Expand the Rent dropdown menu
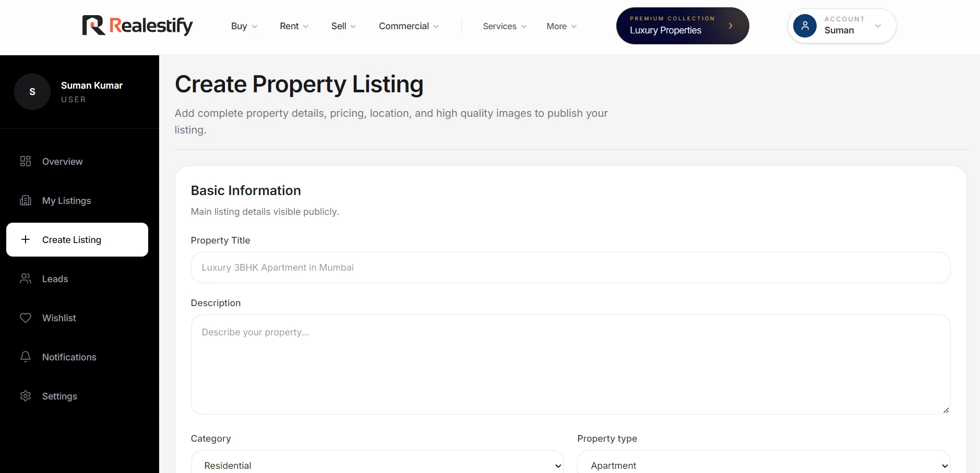This screenshot has width=980, height=473. tap(294, 26)
